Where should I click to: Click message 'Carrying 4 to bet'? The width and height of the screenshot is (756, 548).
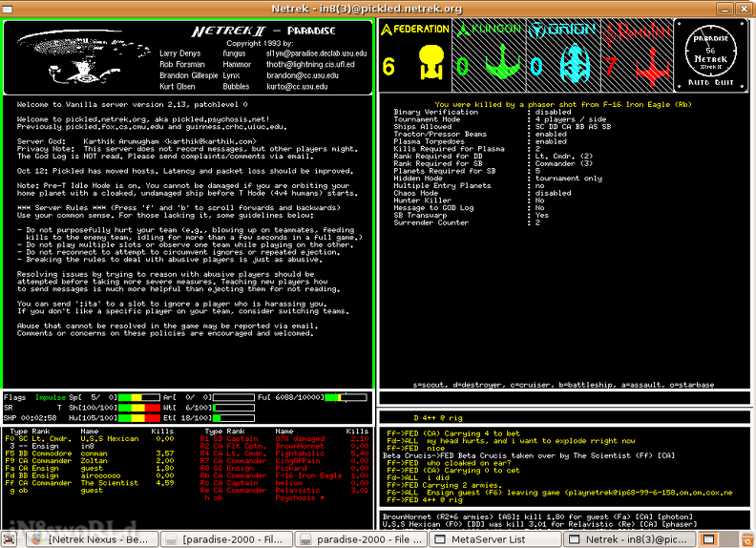(x=453, y=433)
